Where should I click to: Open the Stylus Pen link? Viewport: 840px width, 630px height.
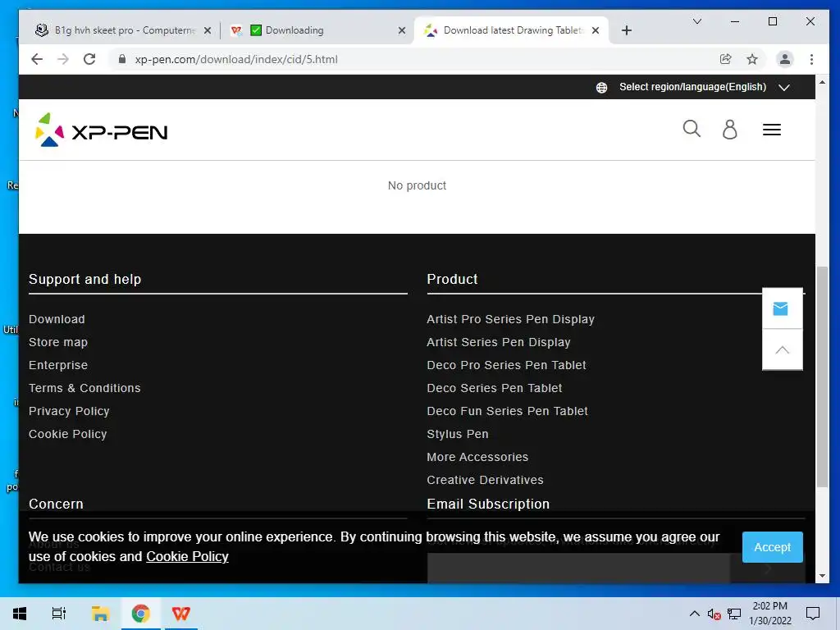458,435
